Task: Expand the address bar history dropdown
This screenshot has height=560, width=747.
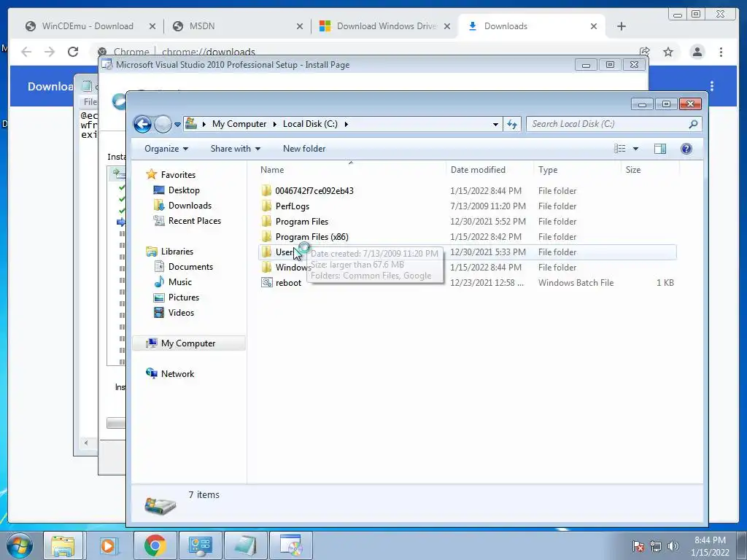Action: coord(495,124)
